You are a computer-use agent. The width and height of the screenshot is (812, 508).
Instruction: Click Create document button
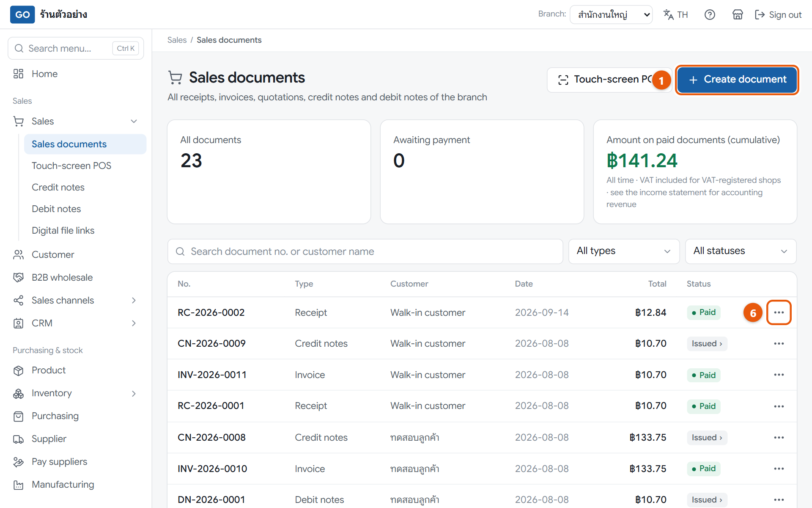pyautogui.click(x=737, y=80)
